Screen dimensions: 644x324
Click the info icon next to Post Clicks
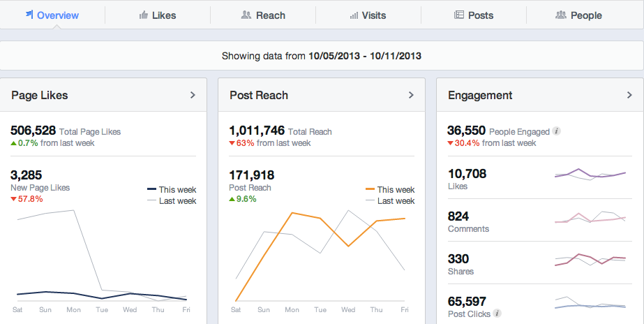tap(497, 314)
